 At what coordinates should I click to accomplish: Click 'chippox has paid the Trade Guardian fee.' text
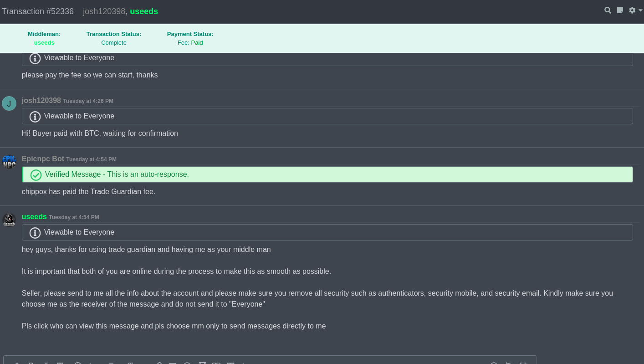pos(88,191)
